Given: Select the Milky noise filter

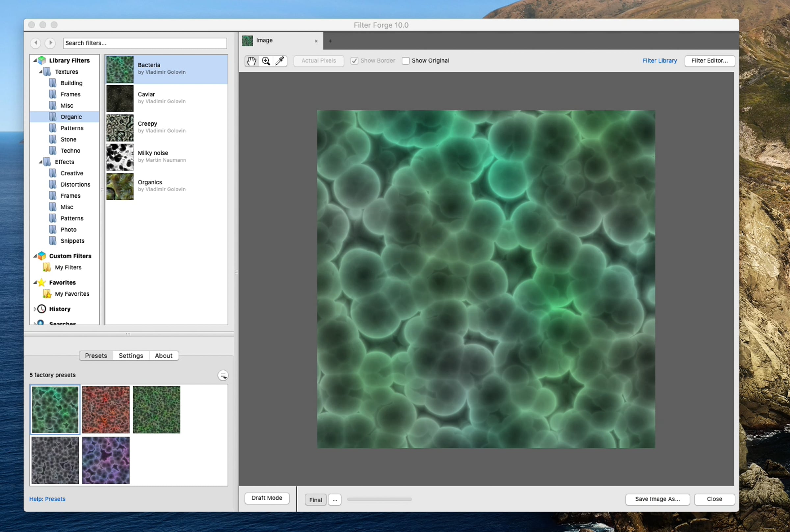Looking at the screenshot, I should tap(167, 157).
